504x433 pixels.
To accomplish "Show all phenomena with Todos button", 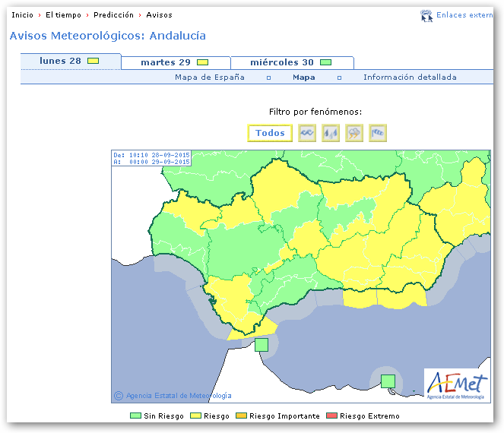I will pyautogui.click(x=270, y=133).
